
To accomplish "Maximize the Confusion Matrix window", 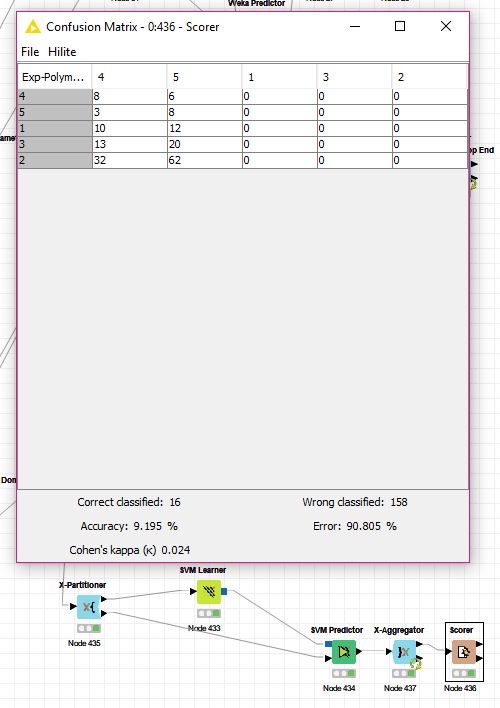I will pos(400,26).
